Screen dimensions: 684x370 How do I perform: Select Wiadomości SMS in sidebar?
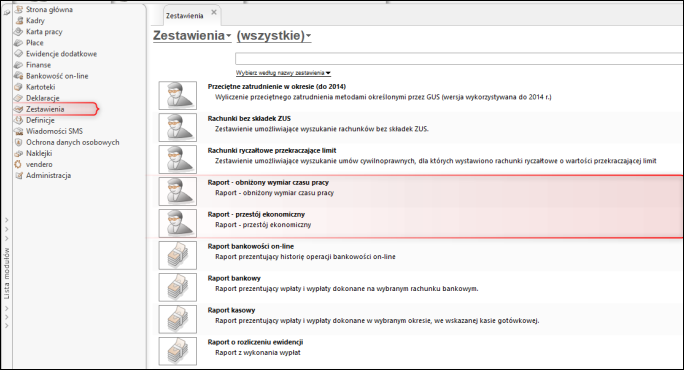[x=54, y=131]
